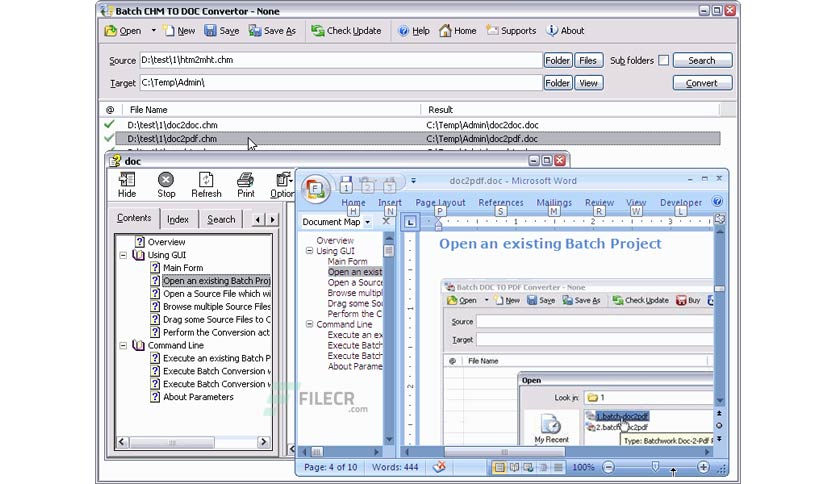Open the Insert ribbon tab in Word

390,203
